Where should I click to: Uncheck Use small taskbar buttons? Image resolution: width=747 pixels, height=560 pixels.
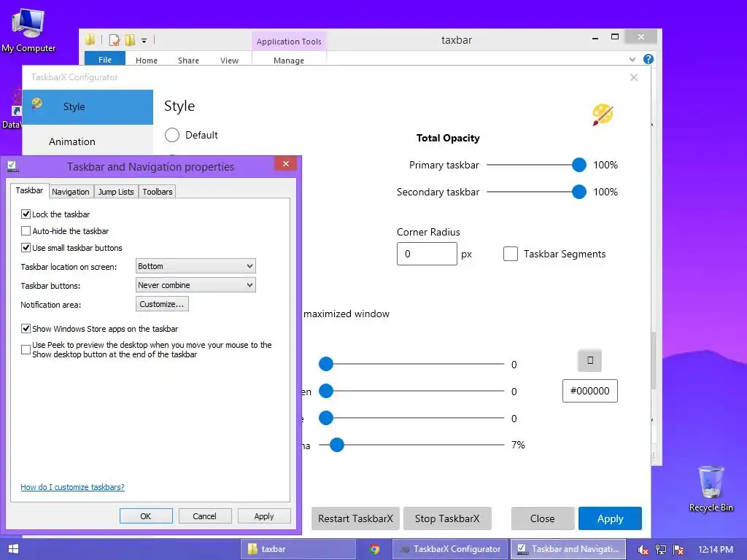point(26,248)
